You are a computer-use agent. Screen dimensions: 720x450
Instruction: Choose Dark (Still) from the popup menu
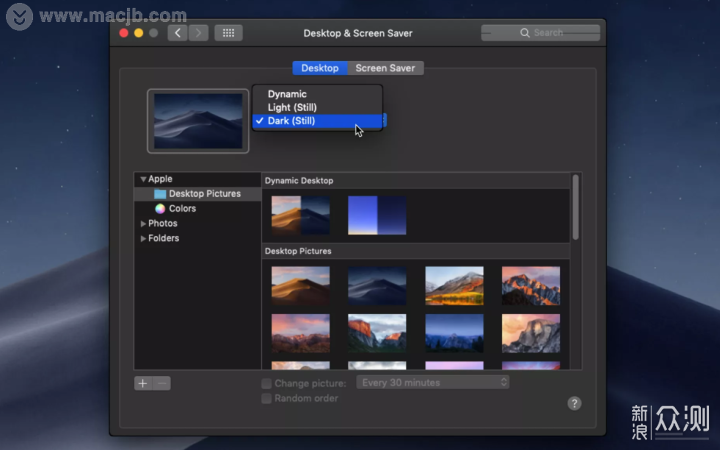(317, 121)
